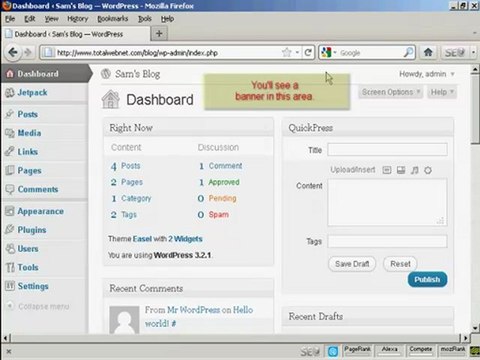Open the Pending comments link

pyautogui.click(x=222, y=198)
